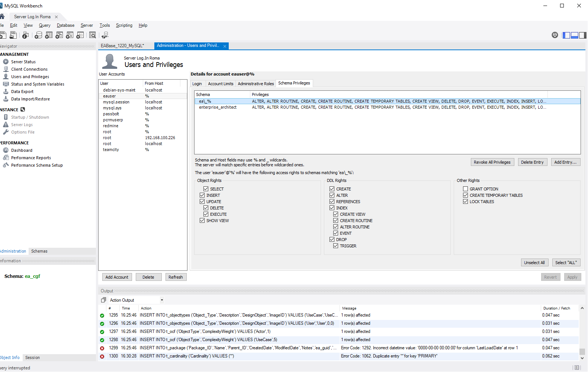Click the Client Connections icon
This screenshot has height=372, width=588.
[x=6, y=69]
